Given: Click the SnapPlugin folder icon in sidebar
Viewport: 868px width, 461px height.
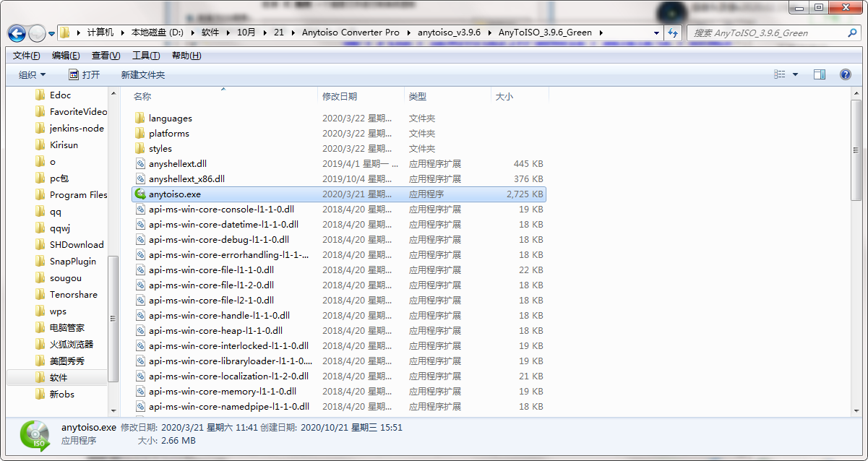Looking at the screenshot, I should [x=40, y=262].
